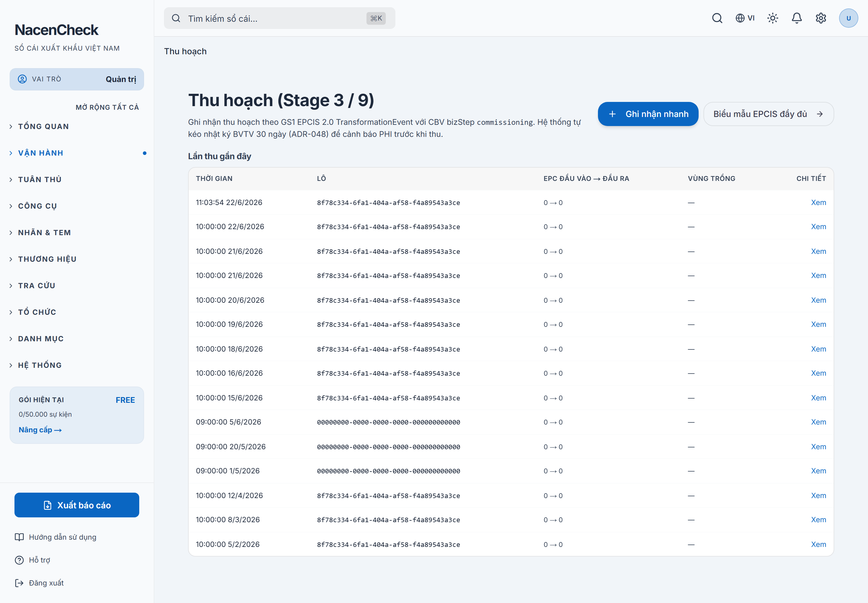Expand the Danh mục section
This screenshot has width=868, height=603.
click(77, 339)
